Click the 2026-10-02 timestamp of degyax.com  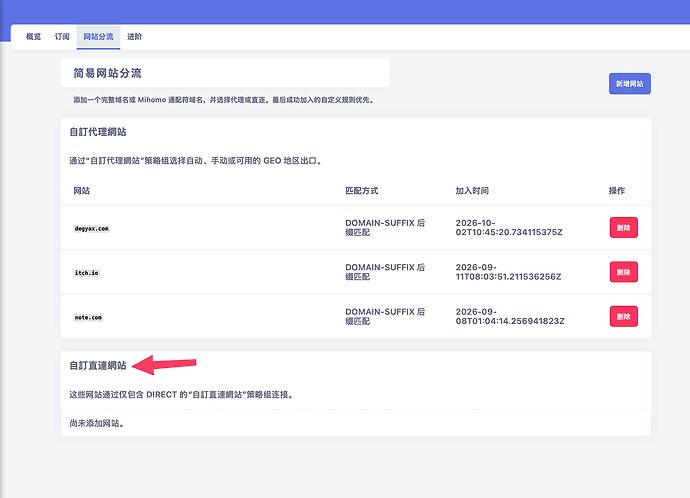tap(509, 227)
